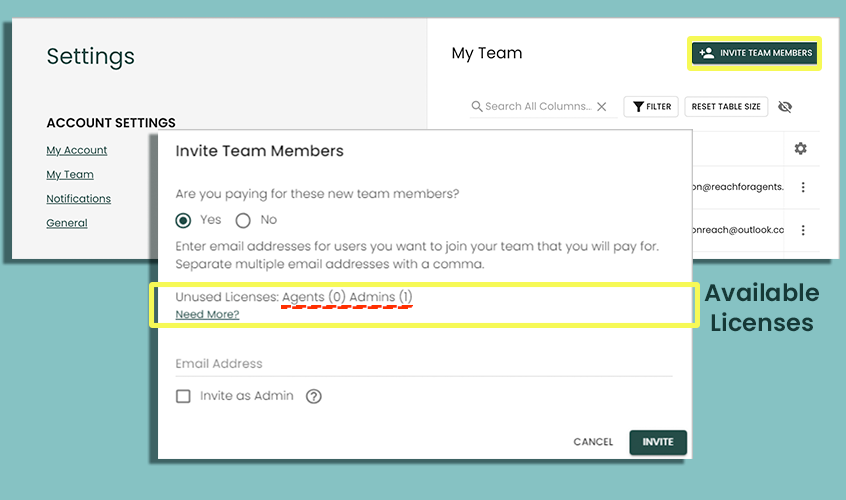
Task: Open table settings gear icon
Action: point(800,149)
